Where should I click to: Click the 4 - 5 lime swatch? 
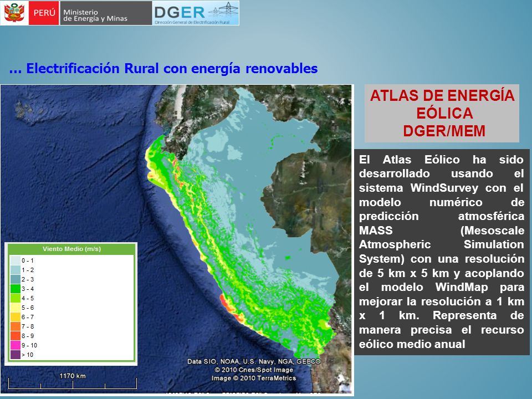[16, 298]
